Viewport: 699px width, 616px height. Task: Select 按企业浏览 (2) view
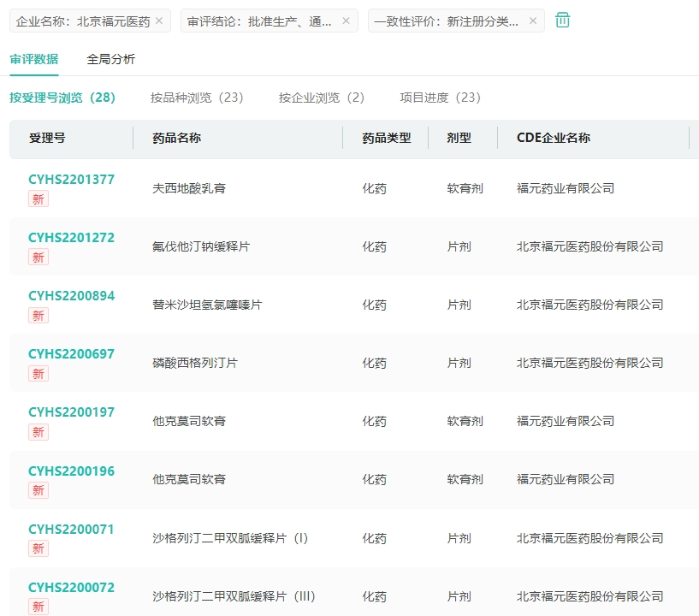[322, 98]
